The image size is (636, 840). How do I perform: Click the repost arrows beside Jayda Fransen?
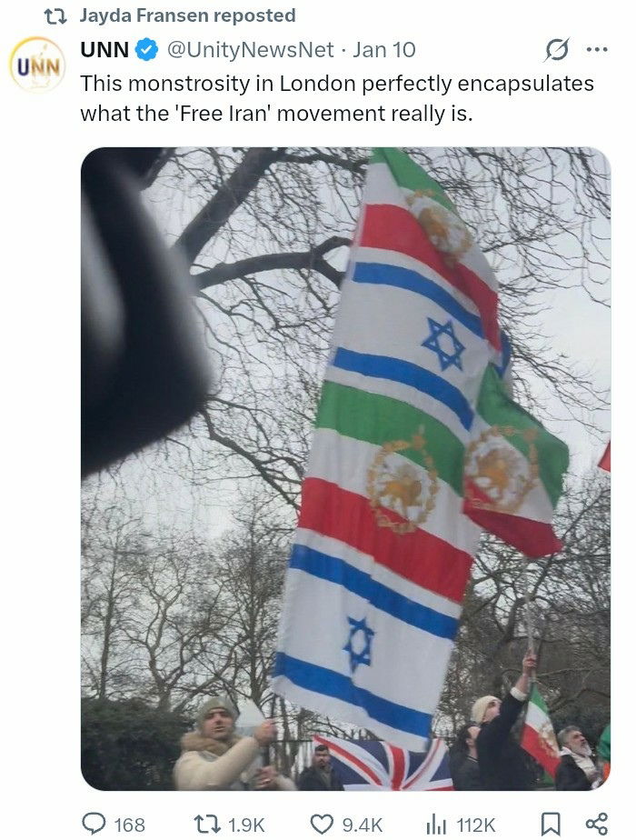pyautogui.click(x=55, y=16)
